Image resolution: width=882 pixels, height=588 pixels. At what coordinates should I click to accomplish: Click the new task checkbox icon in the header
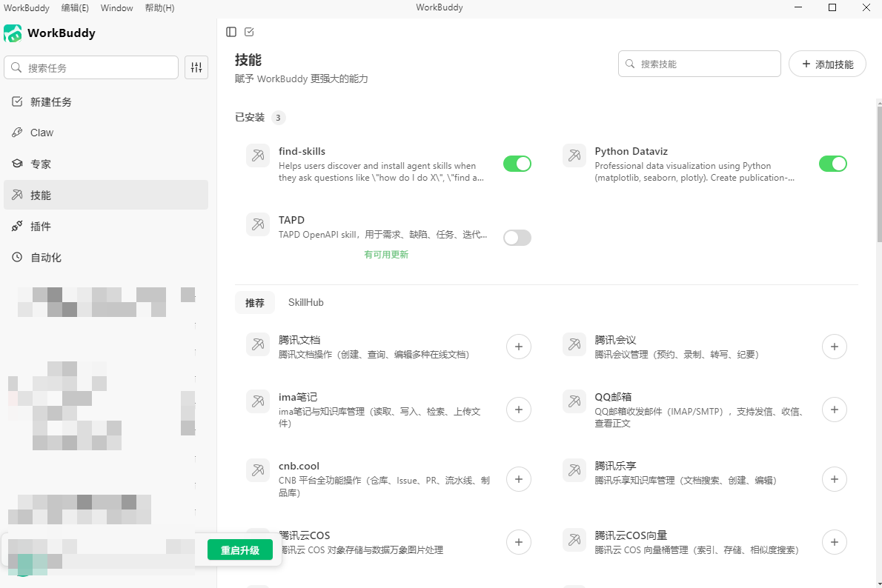tap(249, 32)
